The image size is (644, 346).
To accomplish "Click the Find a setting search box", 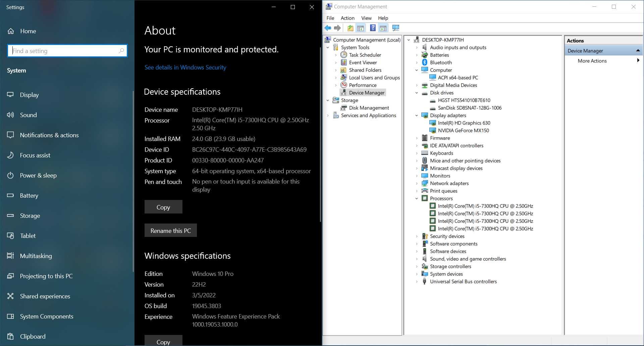I will coord(67,51).
